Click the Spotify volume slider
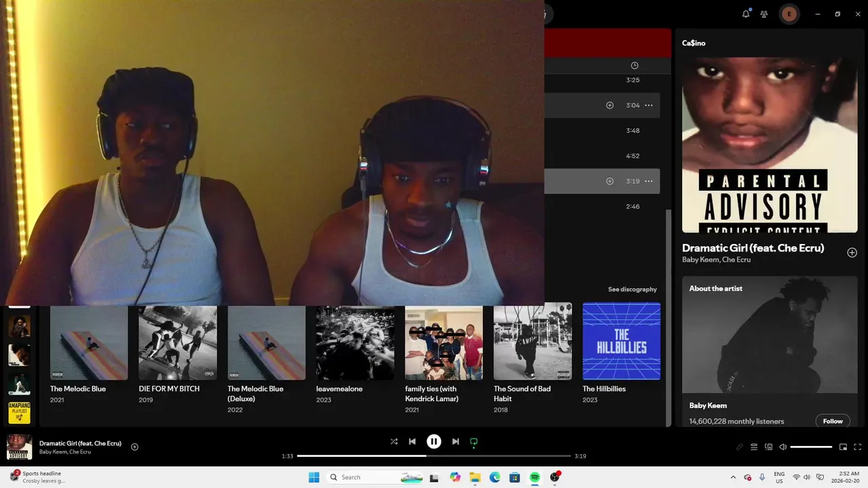The height and width of the screenshot is (488, 868). [811, 447]
